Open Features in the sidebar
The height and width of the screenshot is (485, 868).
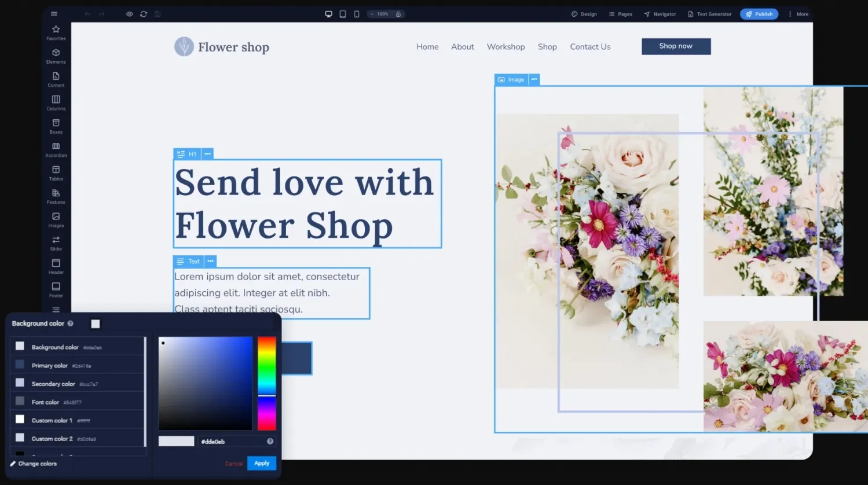pyautogui.click(x=56, y=197)
